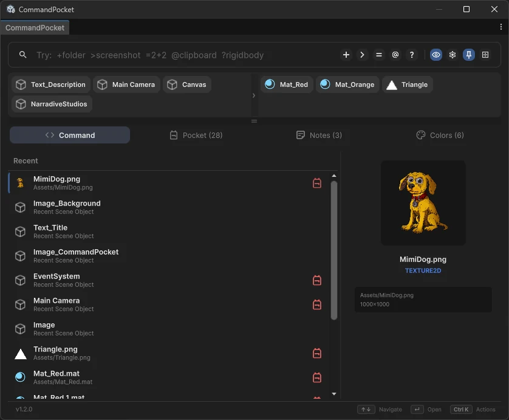Switch to the Notes (3) tab
The width and height of the screenshot is (509, 420).
point(319,135)
